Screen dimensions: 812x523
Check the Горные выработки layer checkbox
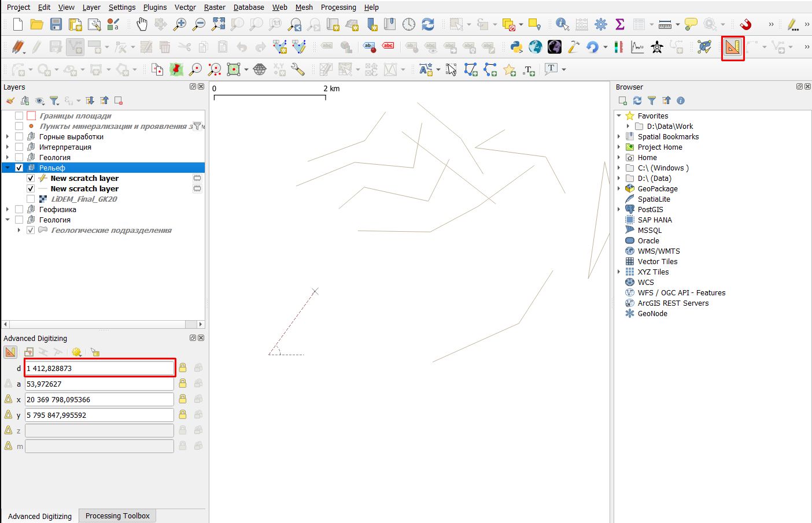(x=19, y=137)
